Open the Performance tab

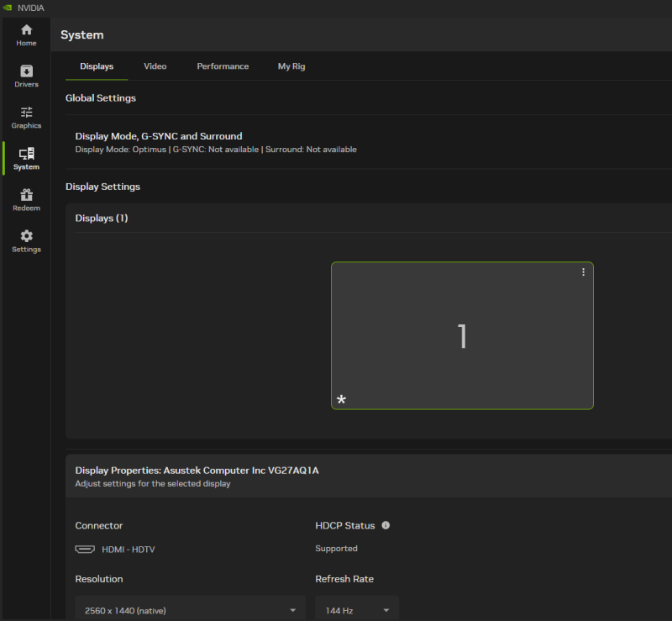pos(223,66)
